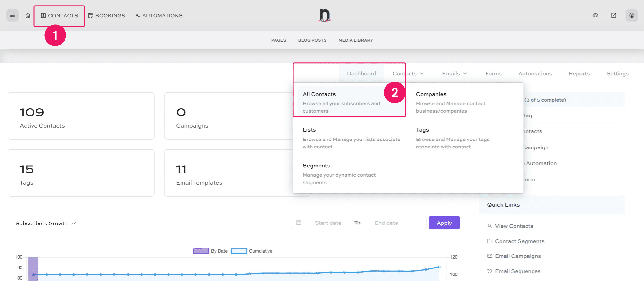Select All Contacts from dropdown
644x281 pixels.
tap(319, 94)
